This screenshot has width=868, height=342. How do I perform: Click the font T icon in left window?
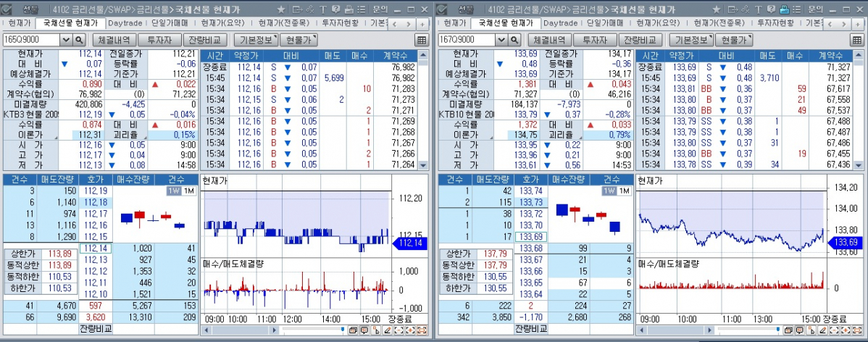point(322,9)
